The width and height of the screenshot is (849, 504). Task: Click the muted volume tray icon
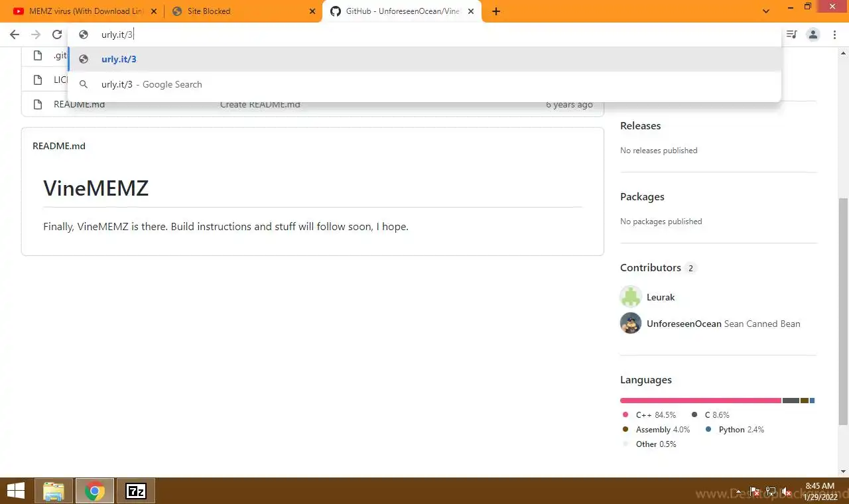point(786,491)
